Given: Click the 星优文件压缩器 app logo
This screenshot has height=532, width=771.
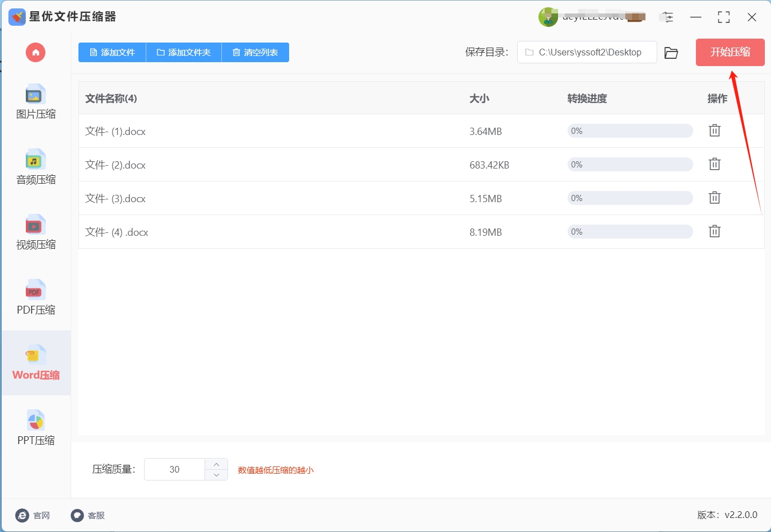Looking at the screenshot, I should tap(17, 17).
